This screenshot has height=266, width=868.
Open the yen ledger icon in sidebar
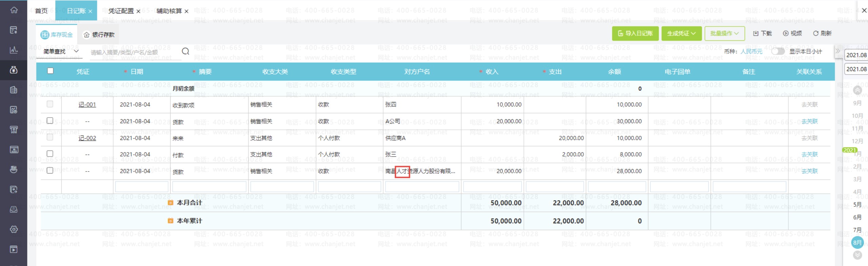[x=14, y=30]
